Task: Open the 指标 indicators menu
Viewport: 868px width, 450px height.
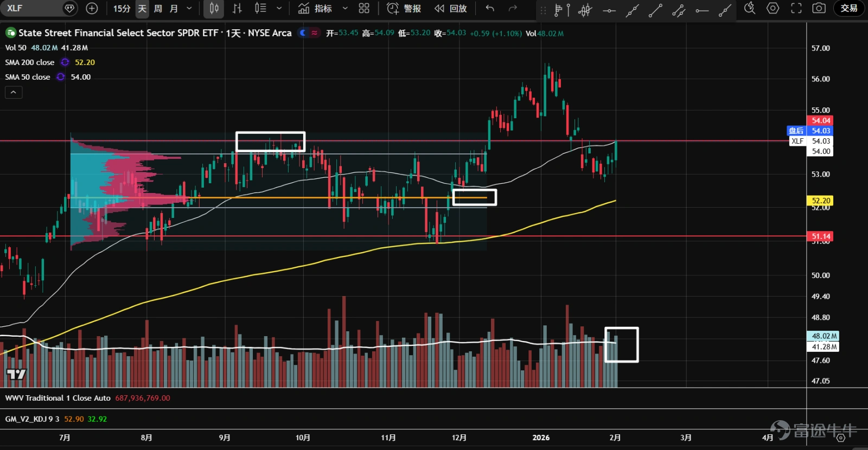Action: click(315, 8)
